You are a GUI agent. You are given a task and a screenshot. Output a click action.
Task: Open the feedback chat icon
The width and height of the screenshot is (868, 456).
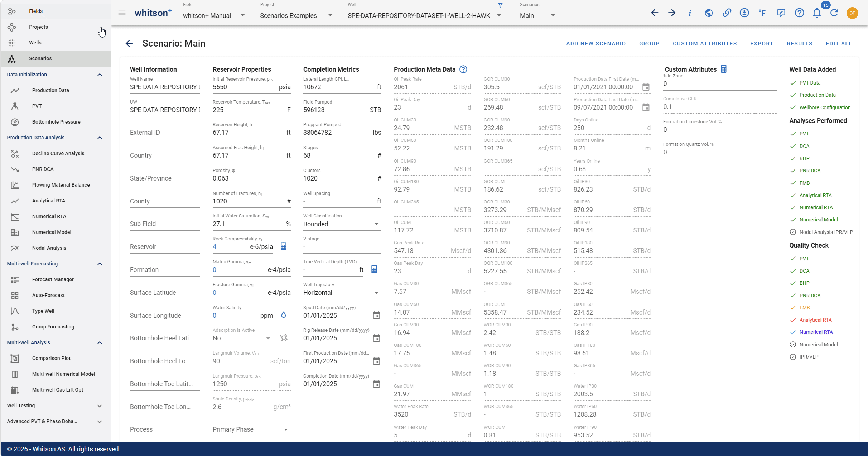[781, 13]
